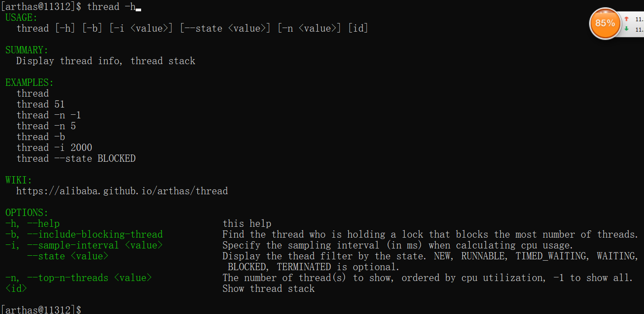Click the 'SUMMARY:' section heading
644x314 pixels.
27,50
